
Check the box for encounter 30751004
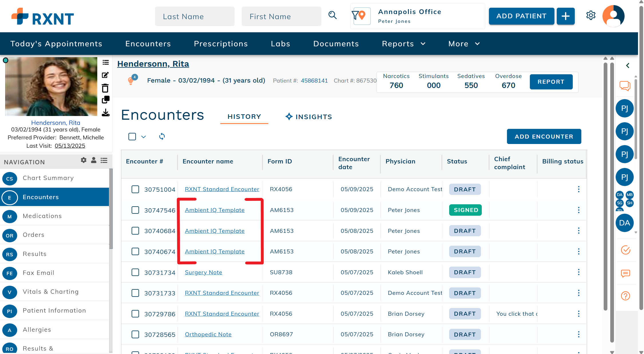tap(135, 189)
